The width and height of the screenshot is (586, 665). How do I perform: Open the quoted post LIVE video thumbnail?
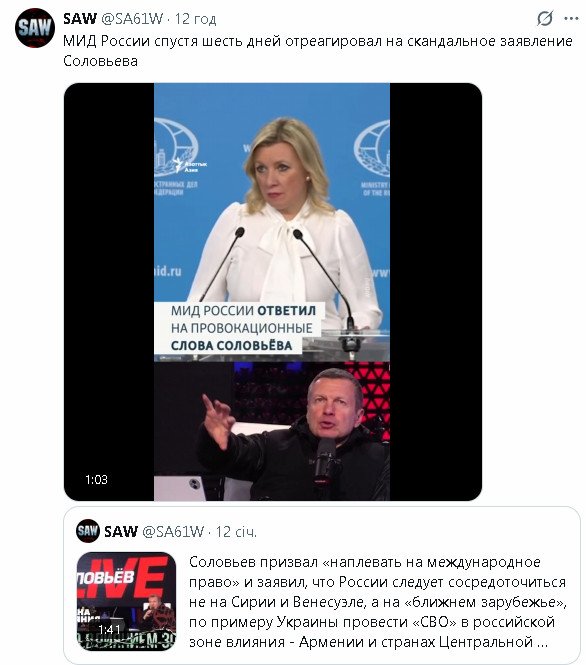point(126,601)
